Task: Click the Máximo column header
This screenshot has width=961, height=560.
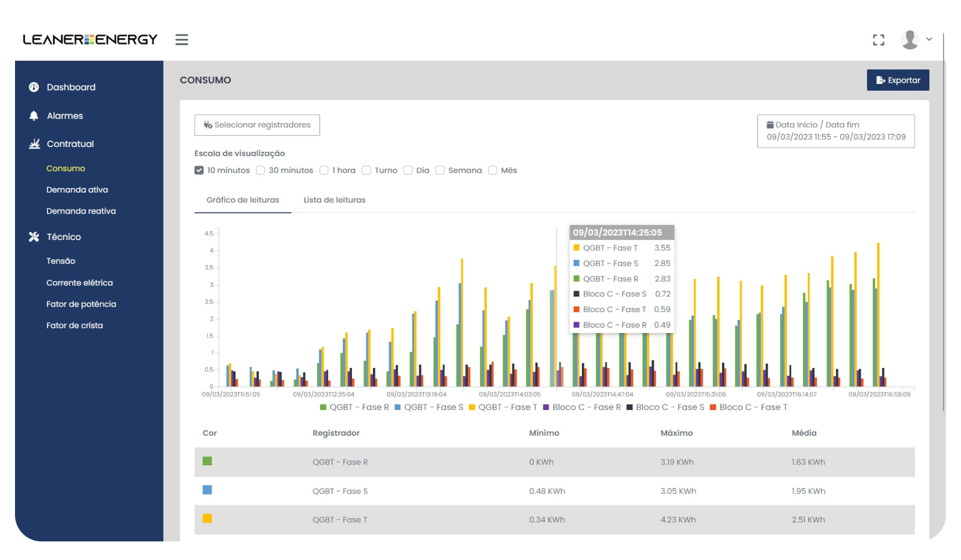Action: tap(676, 433)
